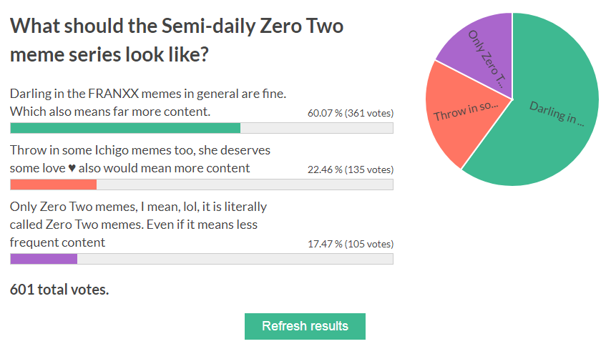Click the green filled progress bar

coord(125,128)
